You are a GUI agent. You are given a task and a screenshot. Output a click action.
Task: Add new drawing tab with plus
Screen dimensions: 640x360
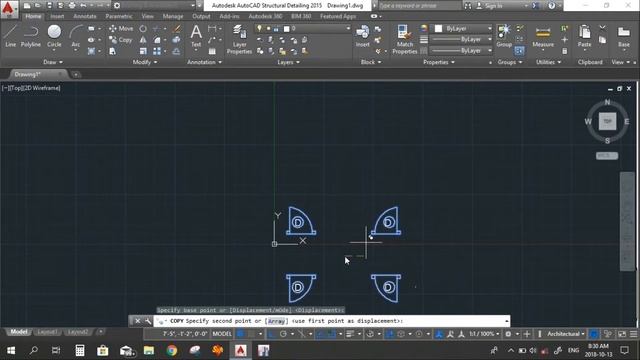pos(76,74)
